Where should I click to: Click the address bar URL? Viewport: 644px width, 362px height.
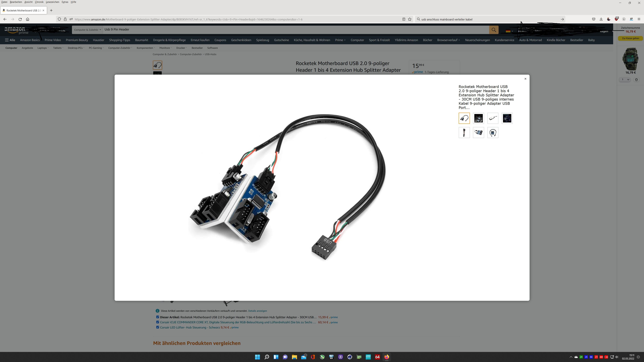click(x=189, y=19)
